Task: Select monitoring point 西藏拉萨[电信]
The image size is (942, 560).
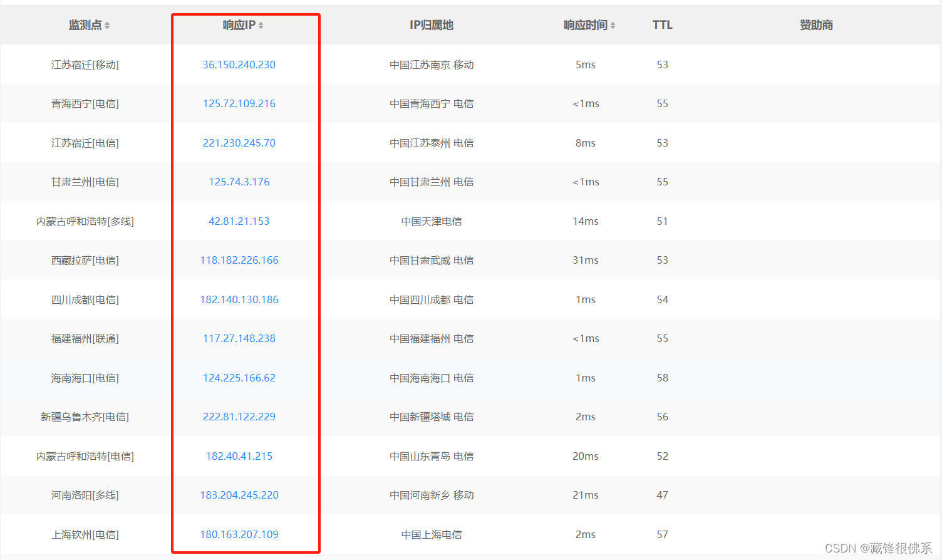Action: coord(85,260)
